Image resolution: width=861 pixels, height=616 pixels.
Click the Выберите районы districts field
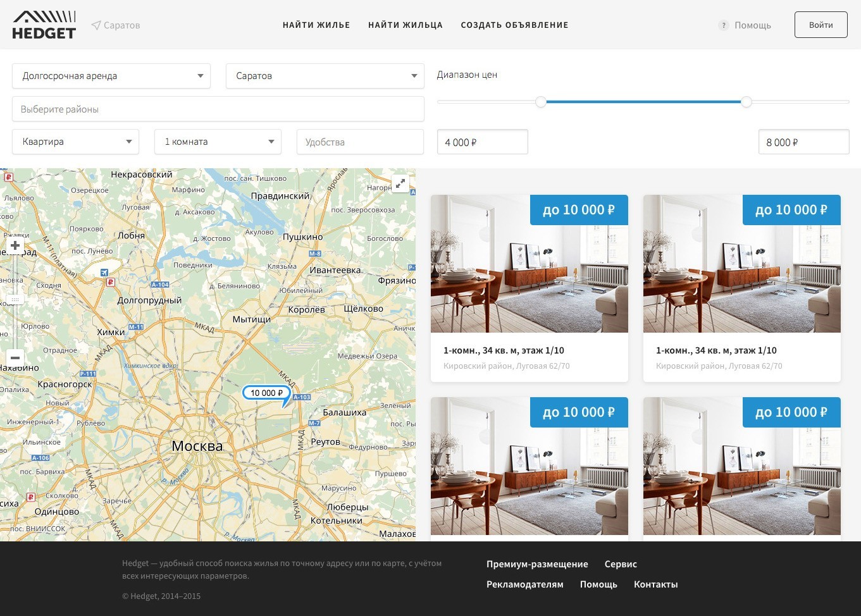pyautogui.click(x=218, y=109)
